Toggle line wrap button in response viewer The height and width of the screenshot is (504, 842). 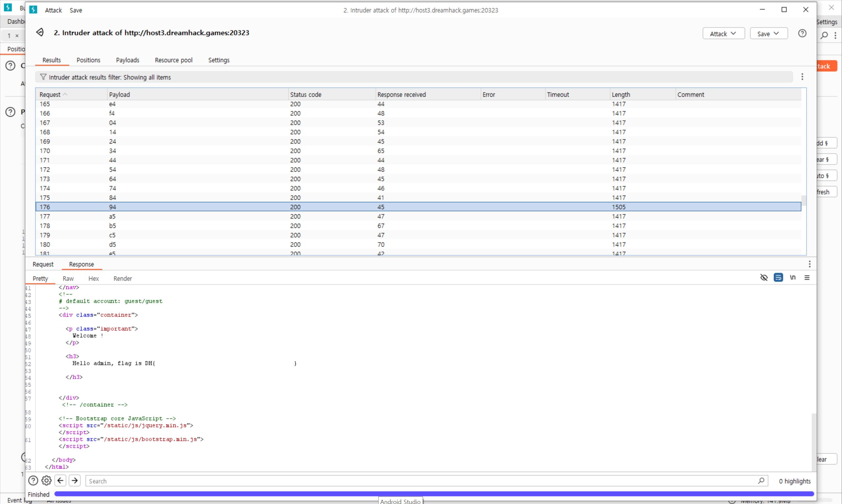point(778,277)
